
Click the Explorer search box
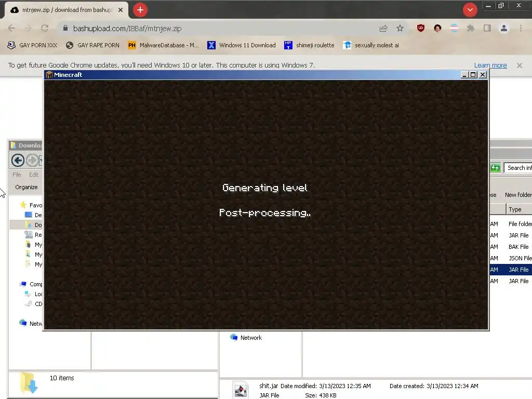coord(518,168)
